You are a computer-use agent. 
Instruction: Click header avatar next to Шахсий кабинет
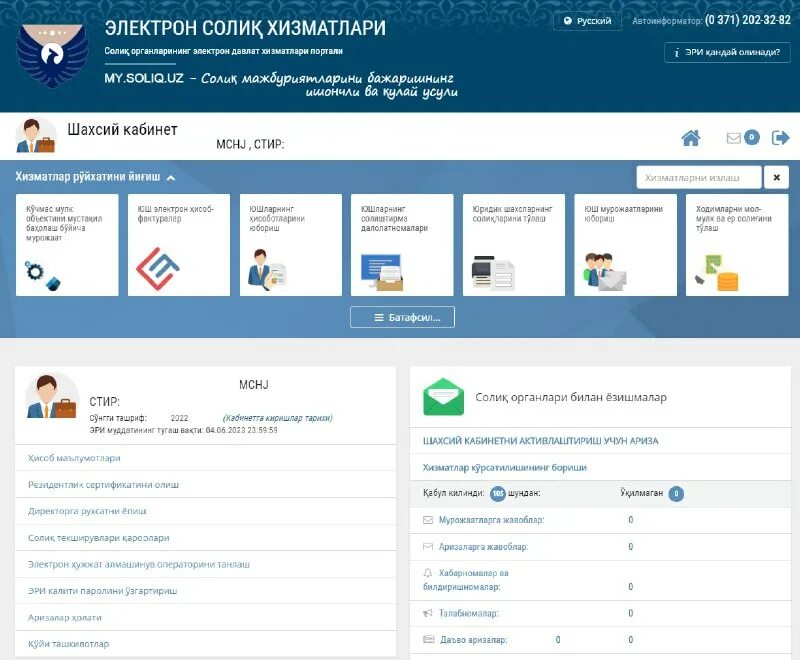[36, 136]
